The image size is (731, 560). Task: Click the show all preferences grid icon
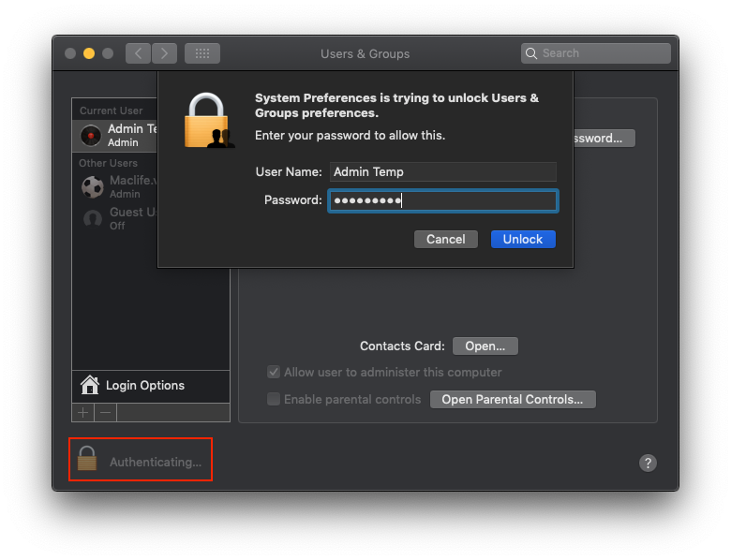click(201, 53)
